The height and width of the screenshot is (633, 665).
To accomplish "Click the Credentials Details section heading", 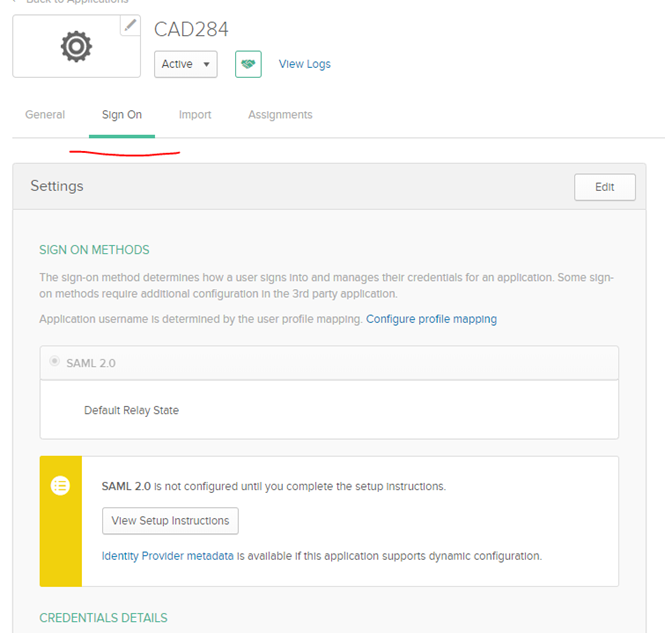I will pos(103,618).
